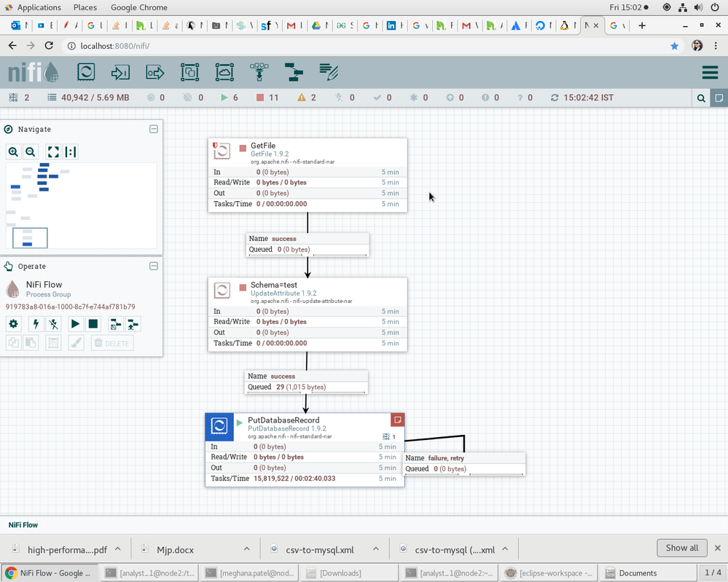Select the Output Port toolbar icon
Image resolution: width=728 pixels, height=582 pixels.
click(x=154, y=72)
